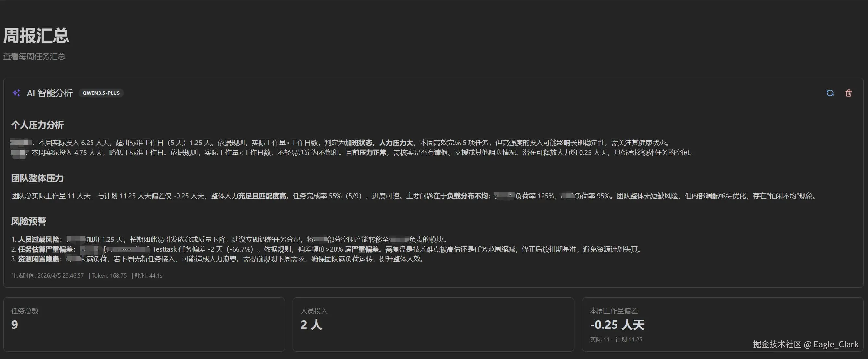Click the 查看每周任务汇总 subtitle

34,56
